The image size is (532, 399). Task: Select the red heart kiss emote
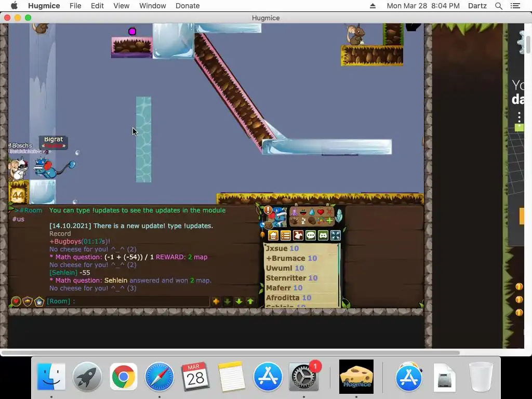(x=321, y=212)
